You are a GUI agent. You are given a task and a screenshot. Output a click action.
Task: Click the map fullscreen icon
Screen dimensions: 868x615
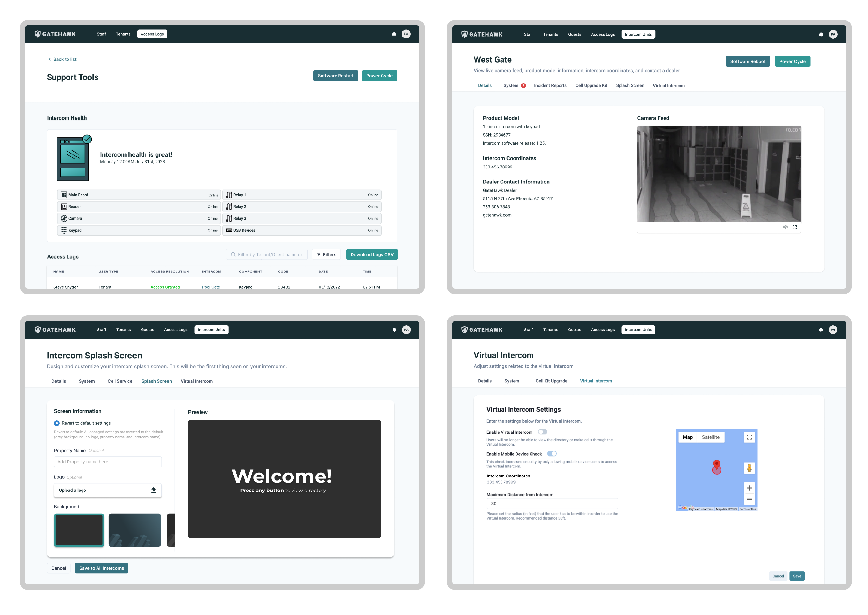[x=749, y=437]
